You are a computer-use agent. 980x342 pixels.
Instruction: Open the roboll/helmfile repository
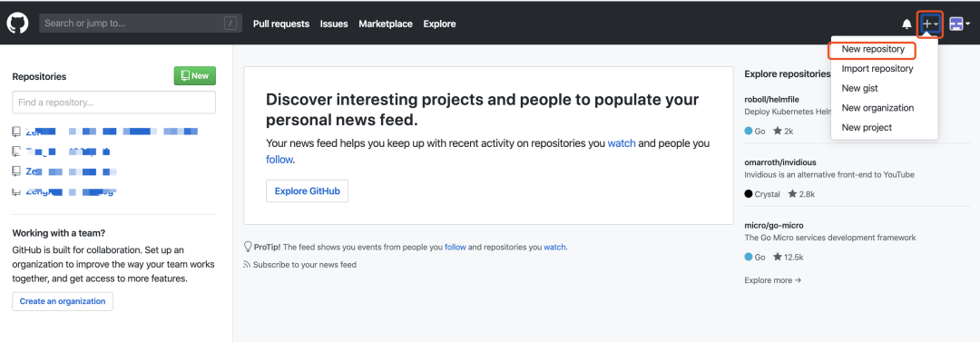pos(772,99)
